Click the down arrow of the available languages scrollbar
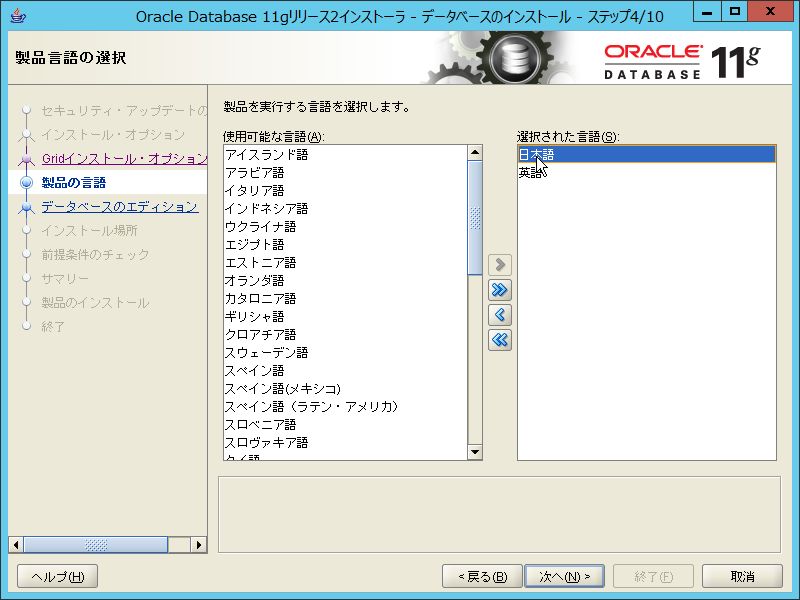Image resolution: width=800 pixels, height=600 pixels. click(x=475, y=452)
